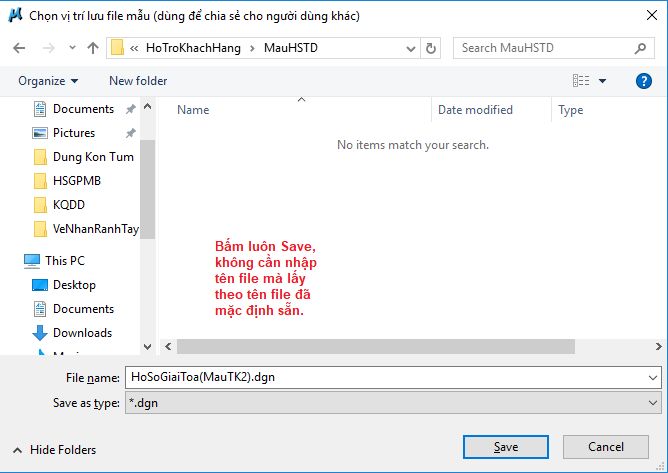The image size is (668, 473).
Task: Expand the File name dropdown list
Action: (x=653, y=378)
